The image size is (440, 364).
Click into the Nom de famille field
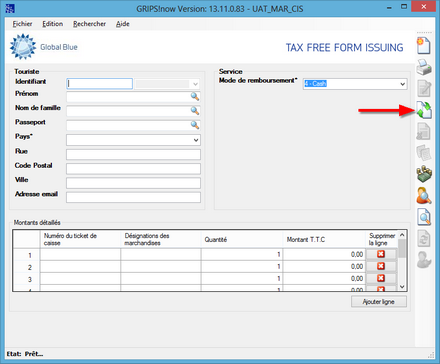133,111
